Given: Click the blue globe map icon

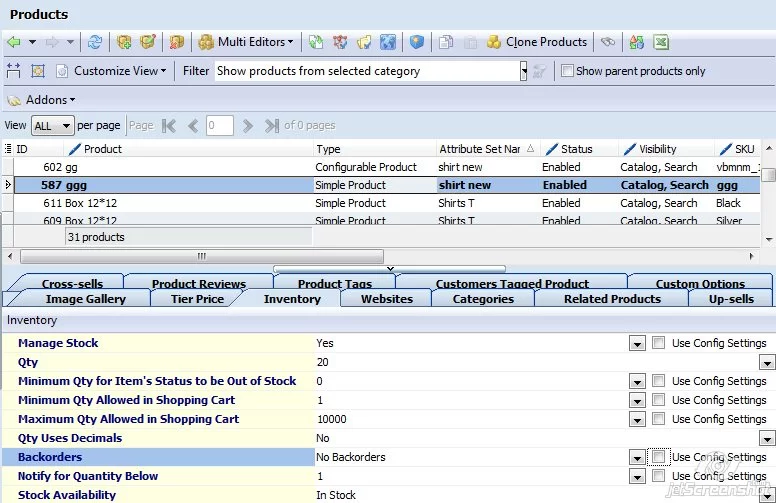Looking at the screenshot, I should click(388, 43).
